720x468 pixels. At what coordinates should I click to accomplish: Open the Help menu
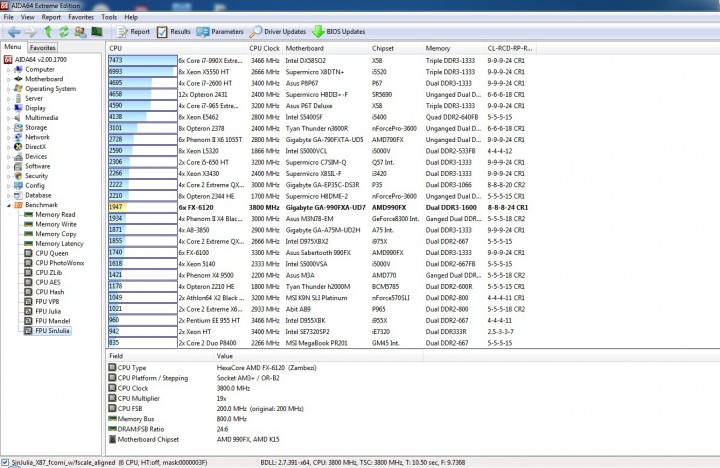(x=131, y=17)
